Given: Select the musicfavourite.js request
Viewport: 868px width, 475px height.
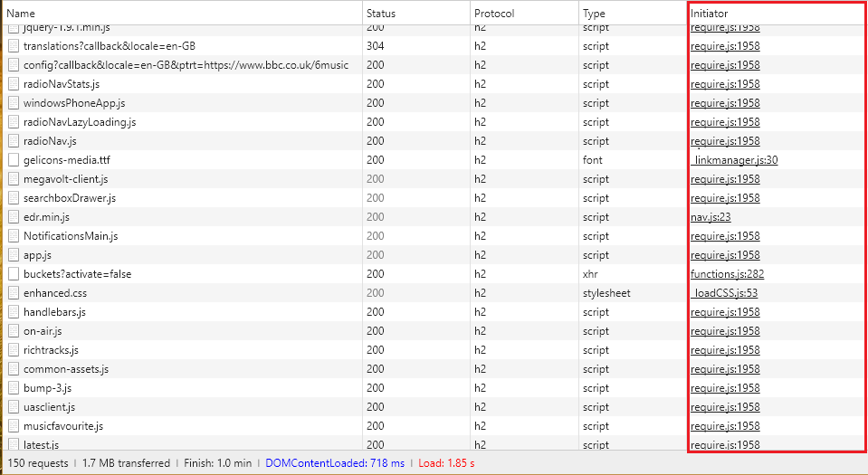Looking at the screenshot, I should (63, 426).
